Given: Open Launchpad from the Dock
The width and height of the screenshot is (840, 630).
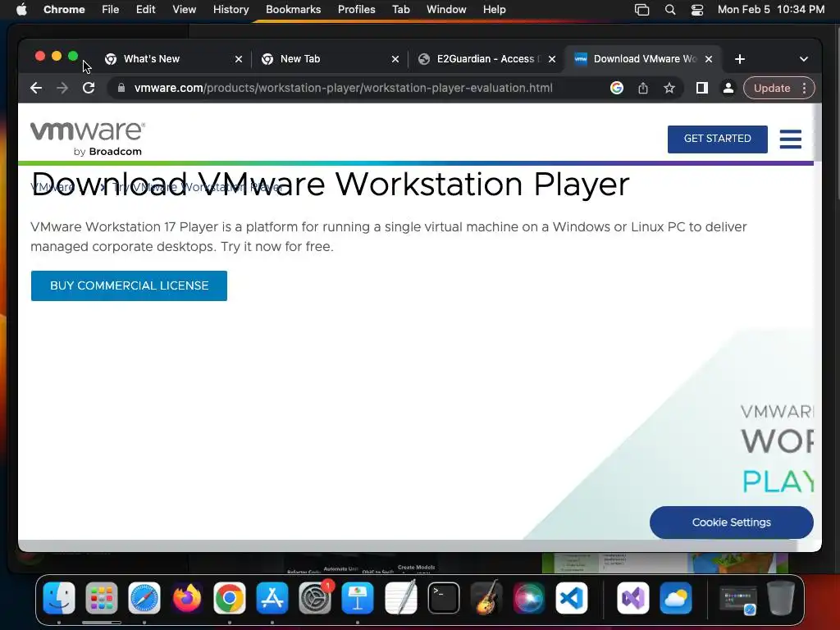Looking at the screenshot, I should [x=101, y=598].
